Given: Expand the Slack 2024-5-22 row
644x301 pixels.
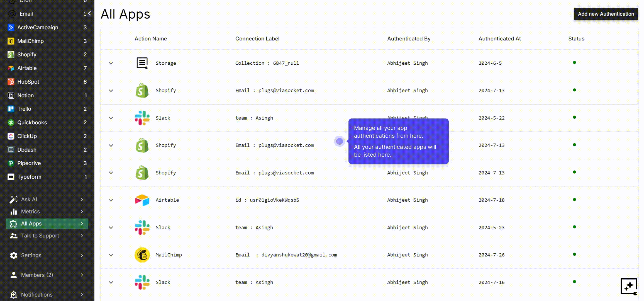Looking at the screenshot, I should [111, 118].
